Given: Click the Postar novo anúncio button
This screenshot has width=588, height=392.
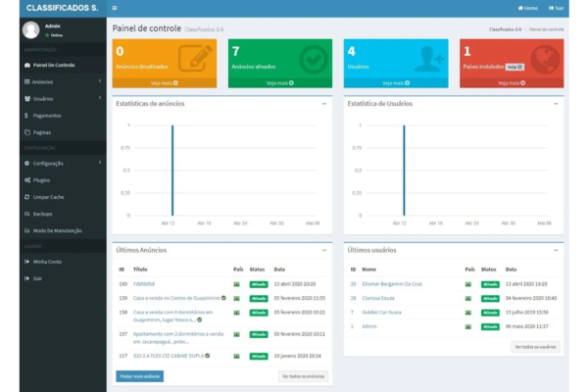Looking at the screenshot, I should 140,376.
